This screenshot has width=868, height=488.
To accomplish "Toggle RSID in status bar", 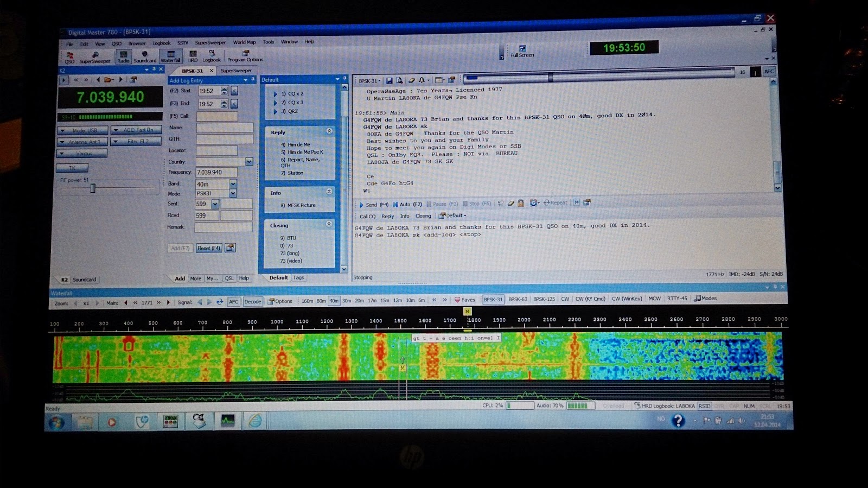I will click(x=704, y=405).
